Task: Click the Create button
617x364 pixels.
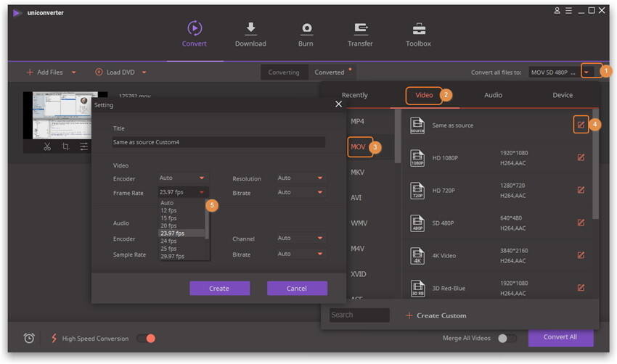Action: click(x=219, y=289)
